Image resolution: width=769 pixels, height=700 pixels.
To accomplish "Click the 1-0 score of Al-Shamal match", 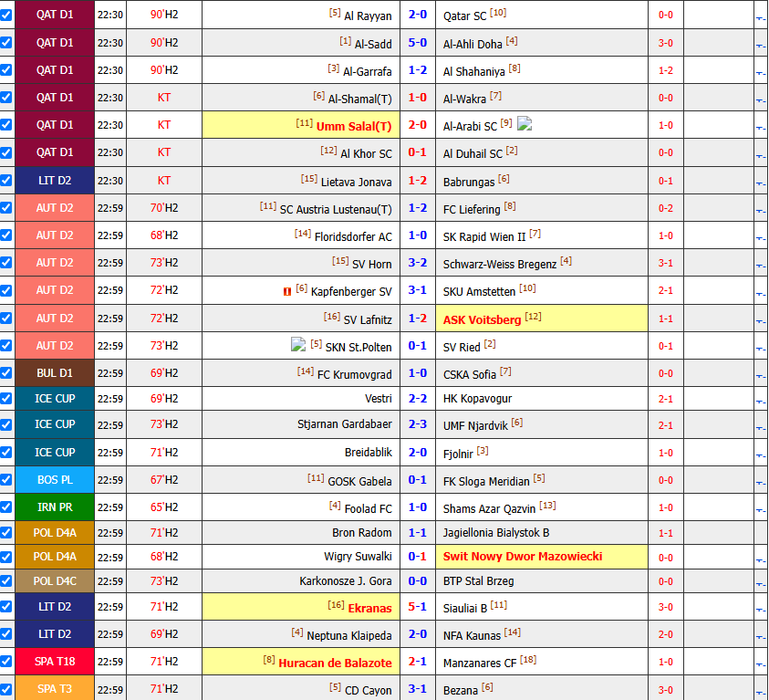I will [418, 98].
